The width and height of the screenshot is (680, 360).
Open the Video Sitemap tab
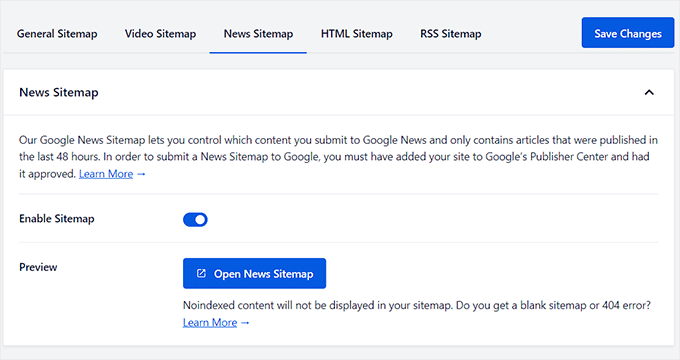coord(160,34)
